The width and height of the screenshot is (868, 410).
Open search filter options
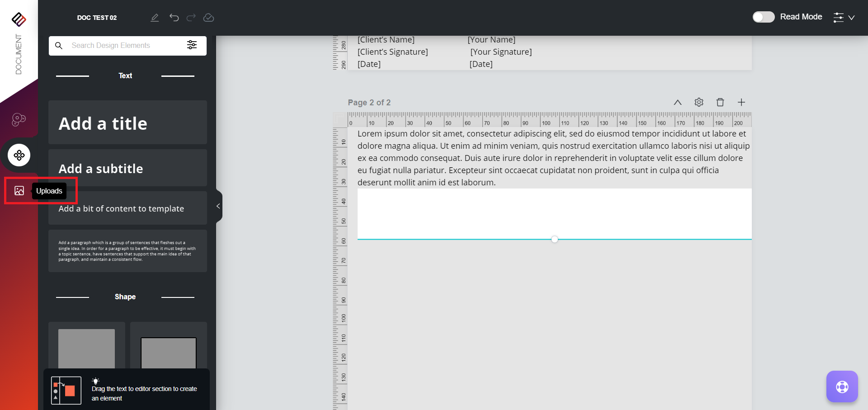click(x=192, y=45)
